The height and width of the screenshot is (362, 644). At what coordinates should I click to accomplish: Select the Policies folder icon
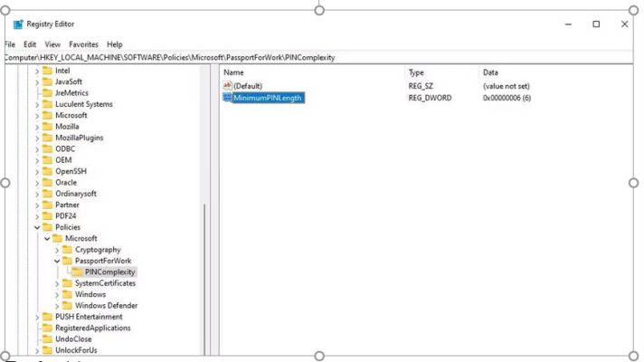click(48, 227)
